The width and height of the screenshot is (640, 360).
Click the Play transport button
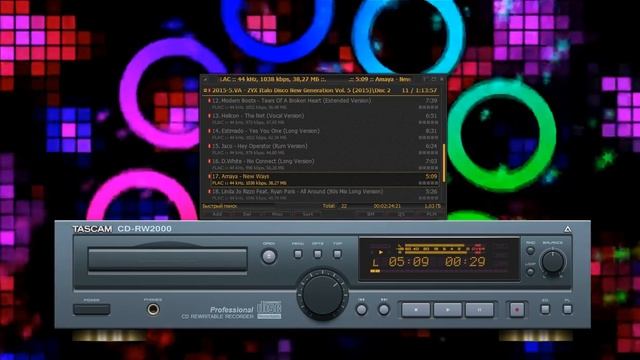point(447,310)
